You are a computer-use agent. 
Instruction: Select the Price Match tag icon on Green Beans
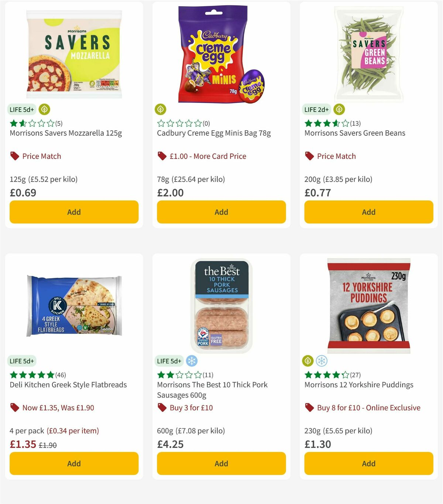[x=309, y=156]
